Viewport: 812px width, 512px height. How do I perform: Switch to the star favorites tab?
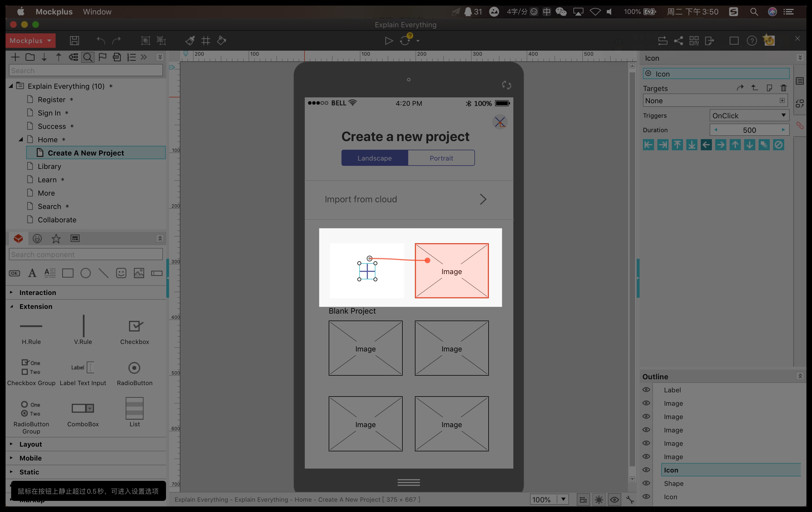[x=56, y=239]
